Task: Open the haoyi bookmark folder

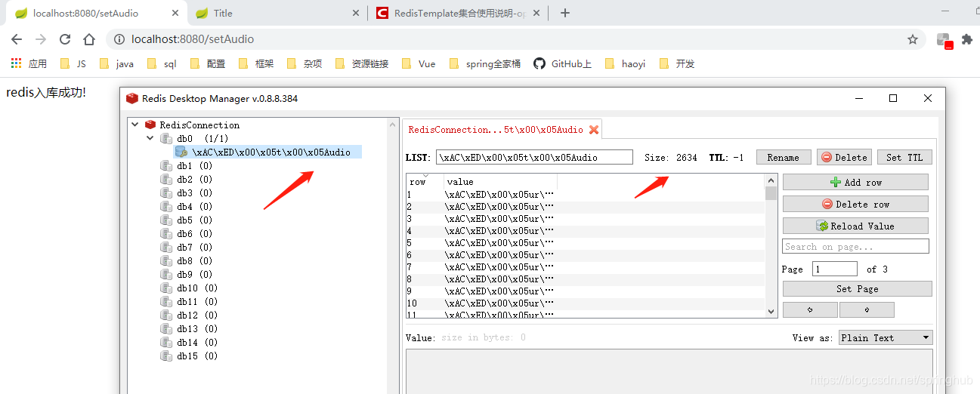Action: click(x=625, y=64)
